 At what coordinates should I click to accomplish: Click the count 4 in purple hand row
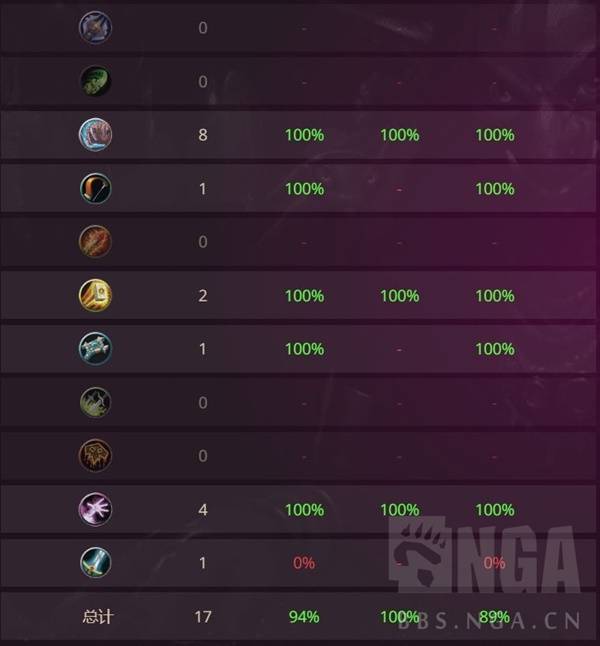click(203, 509)
